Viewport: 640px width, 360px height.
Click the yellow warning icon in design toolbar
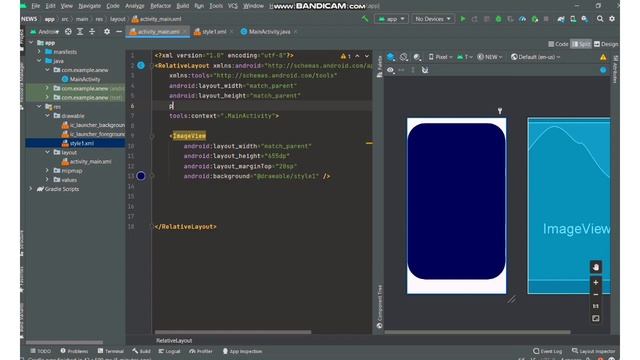[603, 57]
